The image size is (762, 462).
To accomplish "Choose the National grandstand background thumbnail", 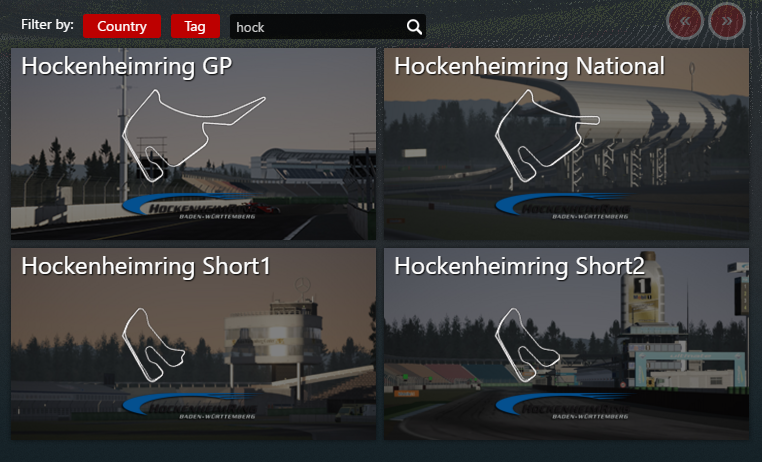I will pyautogui.click(x=566, y=144).
